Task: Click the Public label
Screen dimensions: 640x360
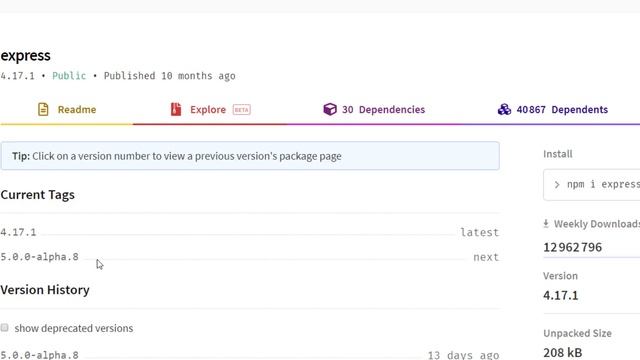Action: [x=69, y=76]
